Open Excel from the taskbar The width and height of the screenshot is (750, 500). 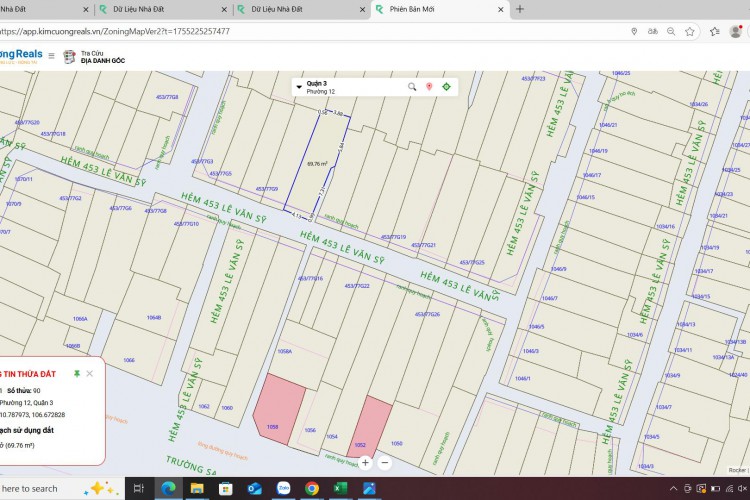(x=341, y=488)
